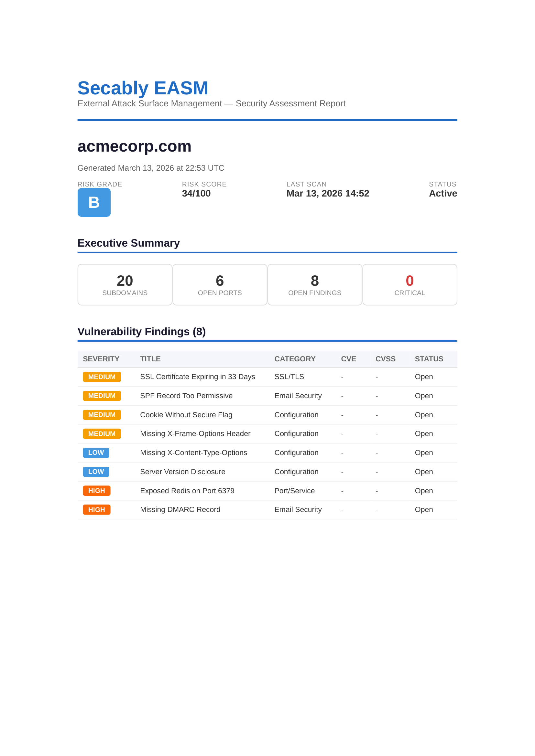Select the Open Ports card showing 6
Viewport: 535px width, 756px height.
click(x=220, y=284)
